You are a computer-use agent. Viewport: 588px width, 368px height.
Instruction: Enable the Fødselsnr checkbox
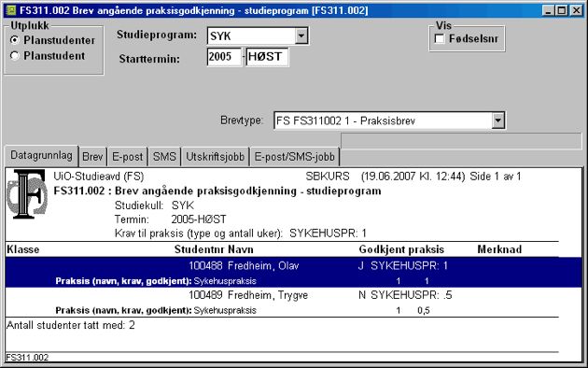click(440, 38)
